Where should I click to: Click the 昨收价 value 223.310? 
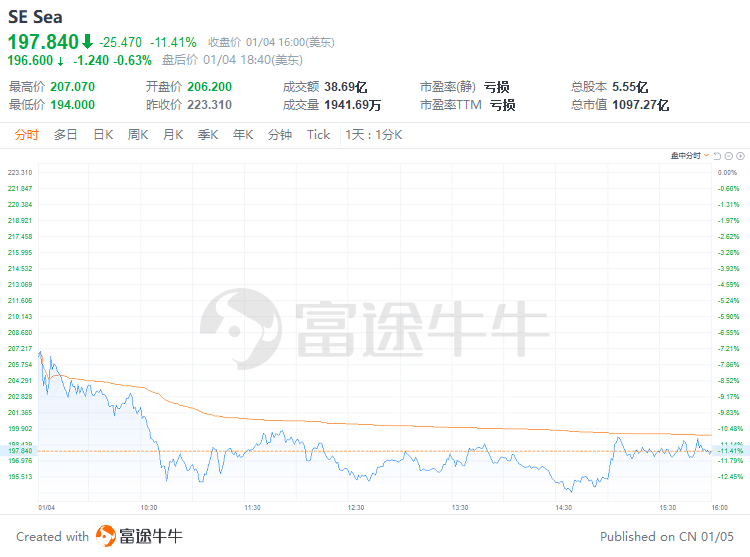[x=210, y=105]
